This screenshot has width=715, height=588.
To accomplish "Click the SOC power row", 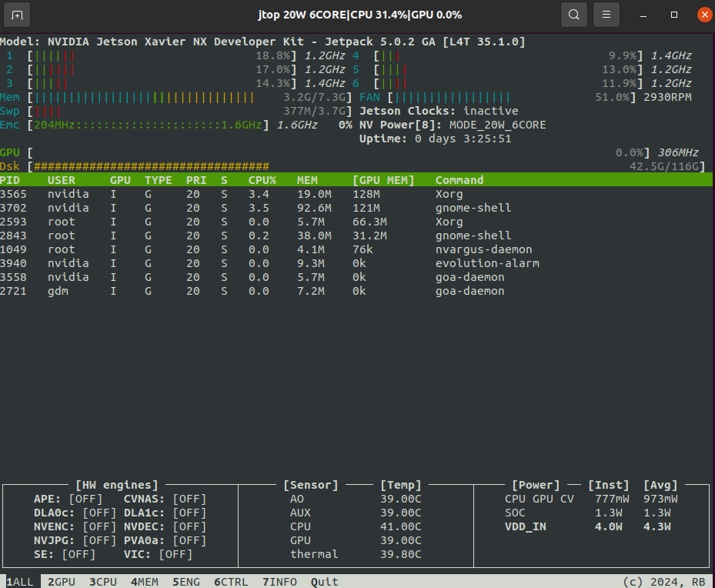I will tap(588, 513).
